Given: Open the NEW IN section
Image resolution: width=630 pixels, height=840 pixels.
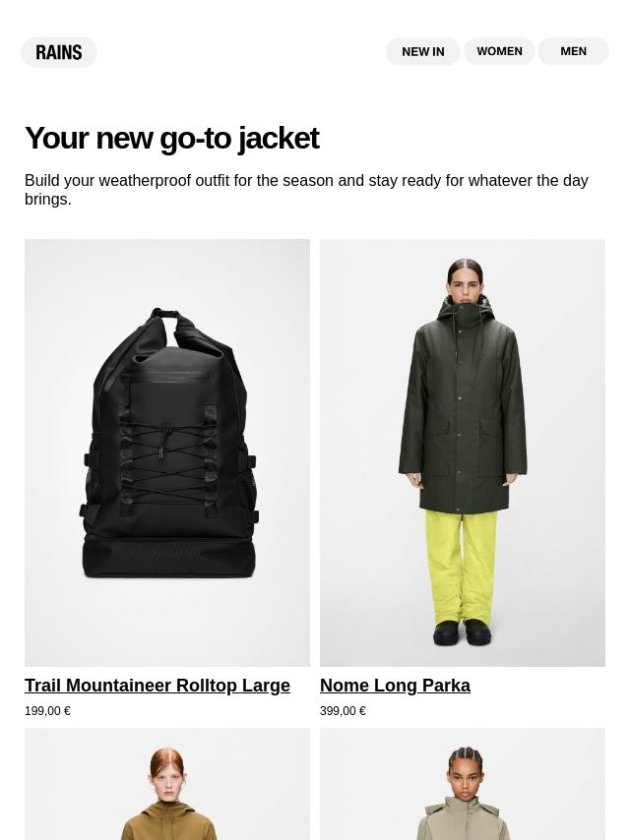Looking at the screenshot, I should [x=423, y=51].
